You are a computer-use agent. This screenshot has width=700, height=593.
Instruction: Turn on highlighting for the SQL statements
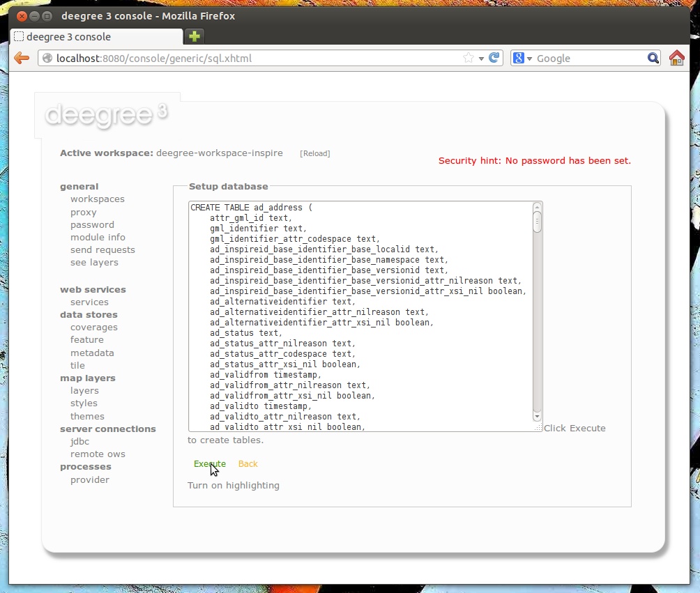pos(234,485)
